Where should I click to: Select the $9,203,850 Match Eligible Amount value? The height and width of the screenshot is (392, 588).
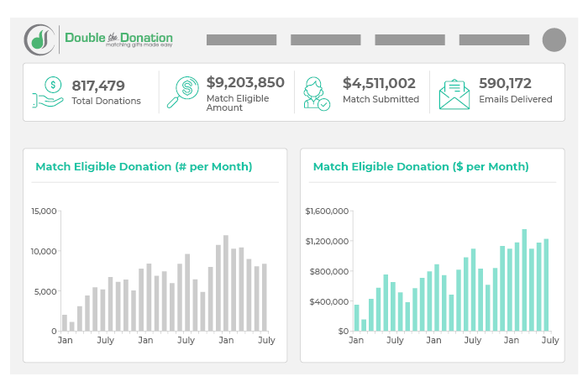(x=245, y=83)
